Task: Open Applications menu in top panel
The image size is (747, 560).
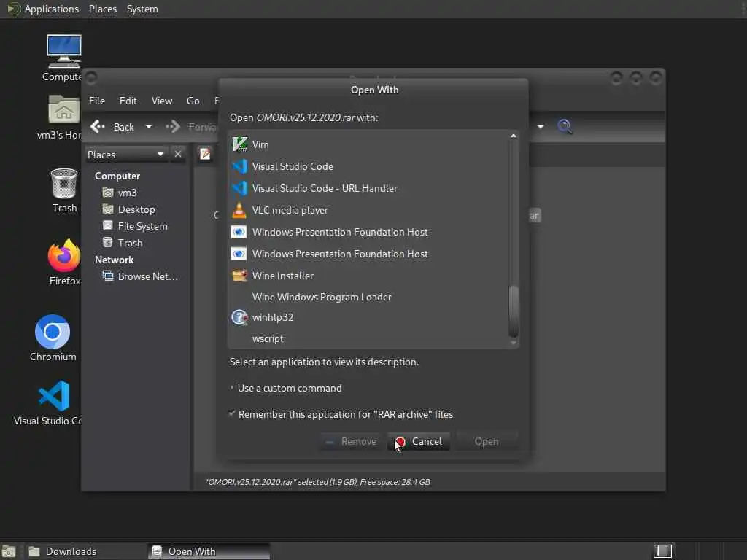Action: tap(52, 9)
